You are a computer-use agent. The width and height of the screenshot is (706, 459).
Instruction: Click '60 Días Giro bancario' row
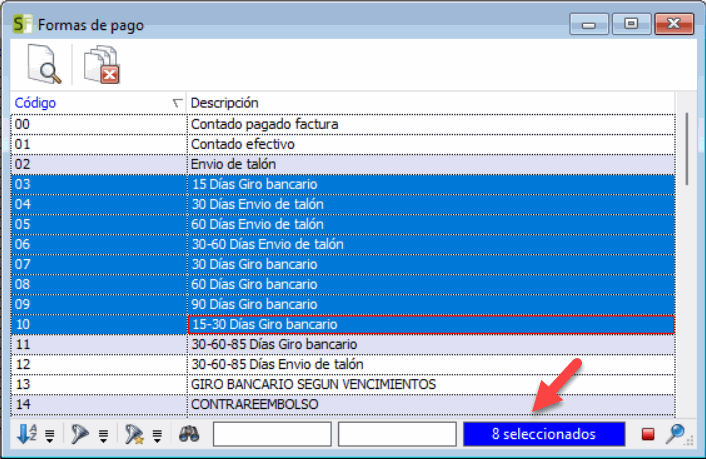point(343,284)
